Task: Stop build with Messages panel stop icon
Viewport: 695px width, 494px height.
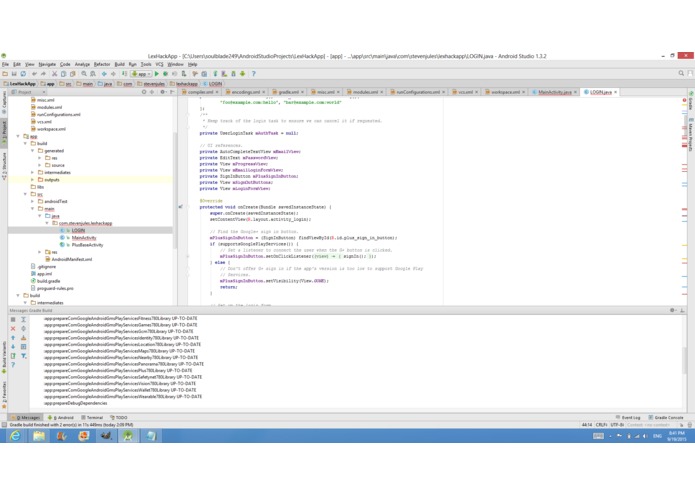Action: [x=13, y=319]
